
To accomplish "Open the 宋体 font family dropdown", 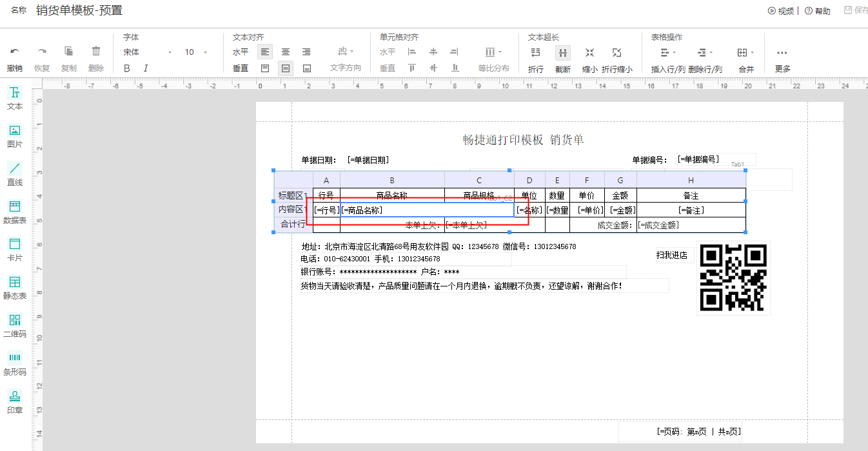I will tap(146, 52).
